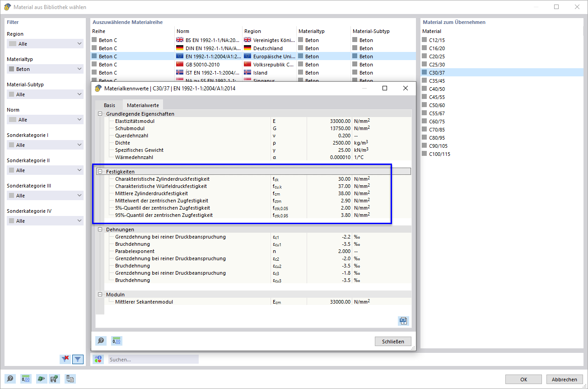Click the Iceland flag next to ÍST EN 1992-1-1
Screen dimensions: 588x389
[180, 72]
